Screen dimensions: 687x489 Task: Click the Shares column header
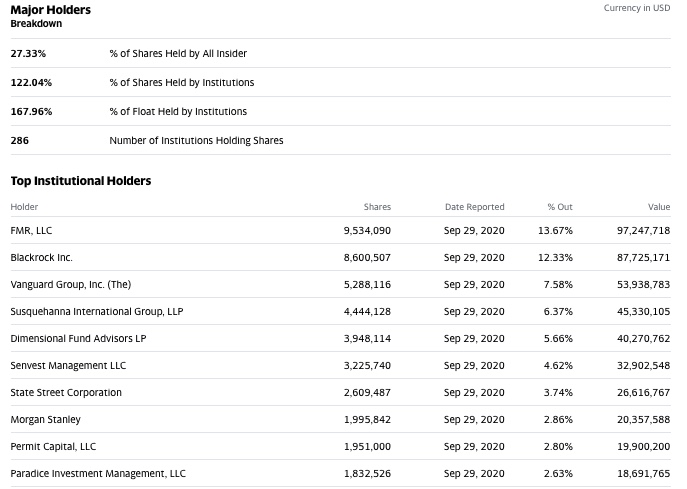coord(377,207)
